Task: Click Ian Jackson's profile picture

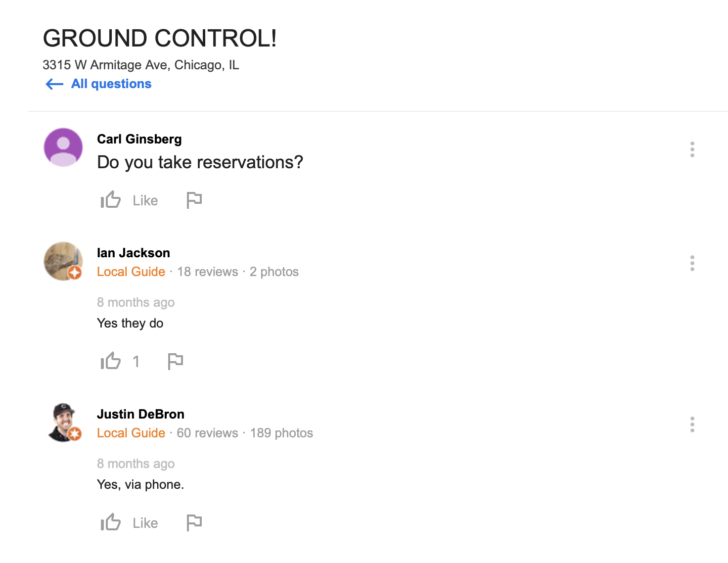Action: 63,261
